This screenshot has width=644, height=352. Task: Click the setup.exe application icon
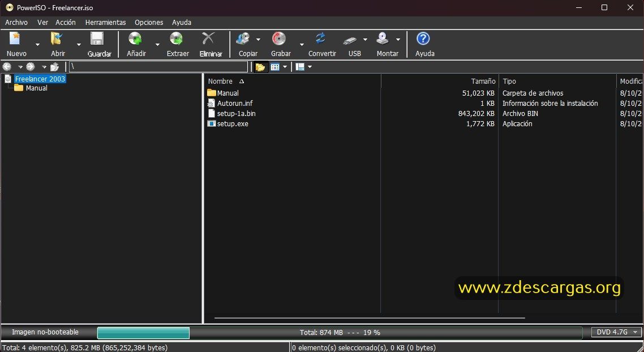coord(212,123)
